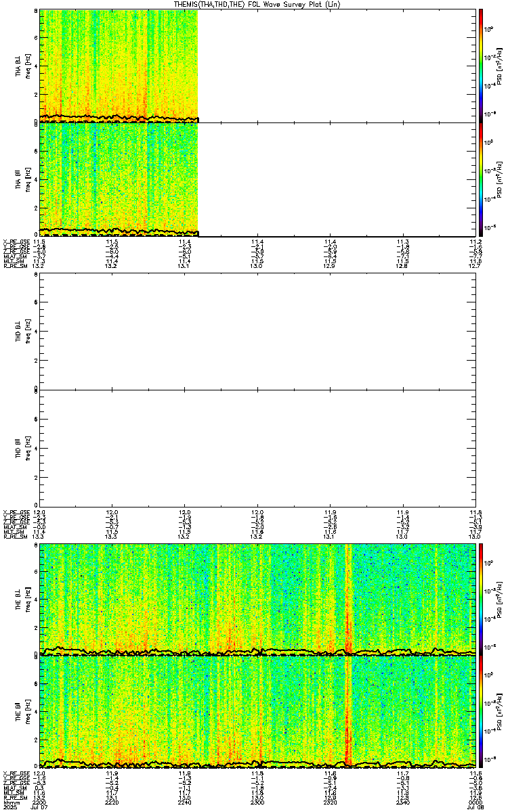Select the THA B-perpendicular spectrogram panel
Image resolution: width=508 pixels, height=812 pixels.
click(x=257, y=66)
